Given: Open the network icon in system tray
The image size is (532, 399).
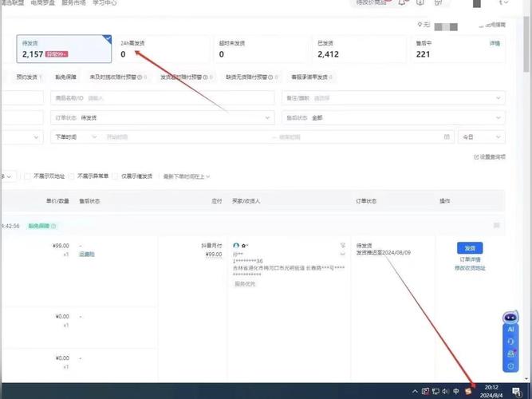Looking at the screenshot, I should (x=435, y=391).
